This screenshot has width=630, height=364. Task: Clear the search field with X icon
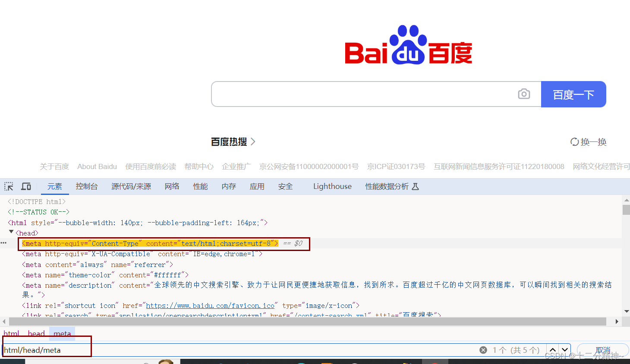tap(483, 350)
